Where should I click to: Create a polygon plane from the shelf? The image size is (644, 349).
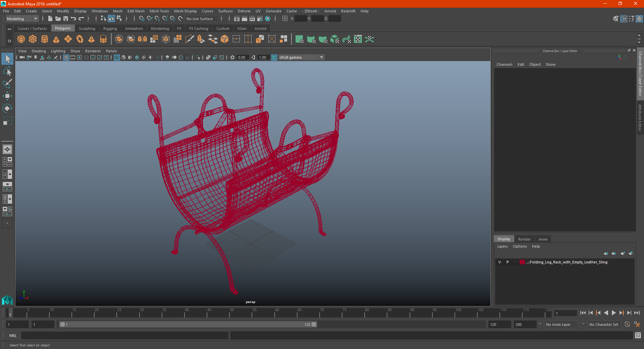pyautogui.click(x=68, y=39)
